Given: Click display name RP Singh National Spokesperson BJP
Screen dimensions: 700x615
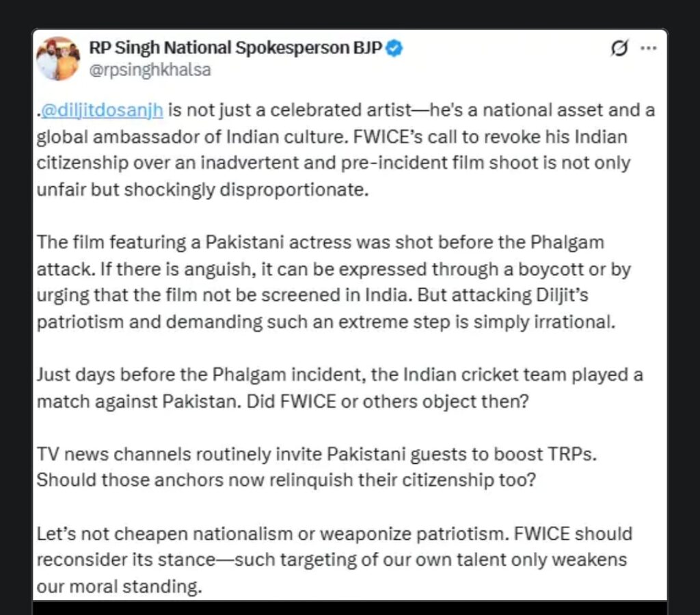Looking at the screenshot, I should [x=235, y=48].
